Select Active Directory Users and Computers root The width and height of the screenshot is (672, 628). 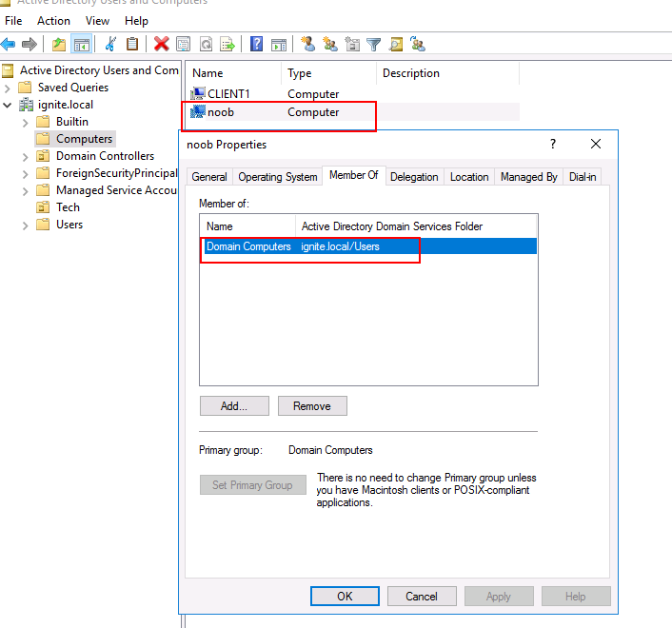(99, 70)
